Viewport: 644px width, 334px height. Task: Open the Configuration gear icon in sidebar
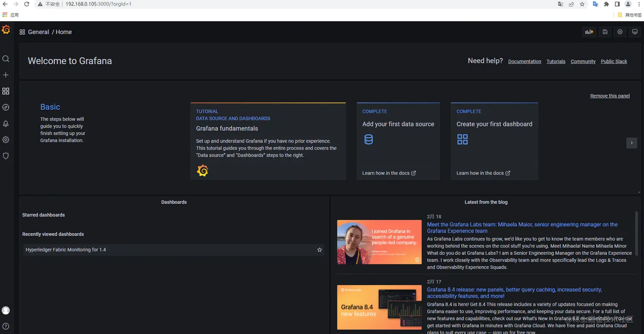6,140
